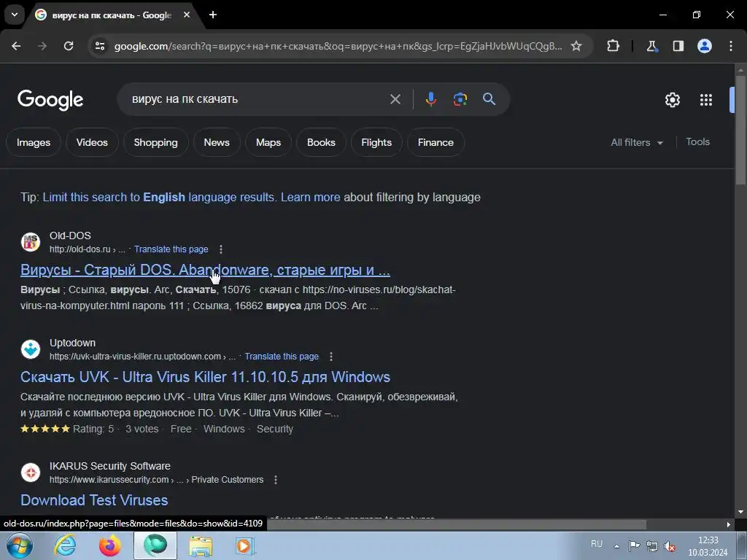Open more options for IKARUS result

(x=276, y=480)
